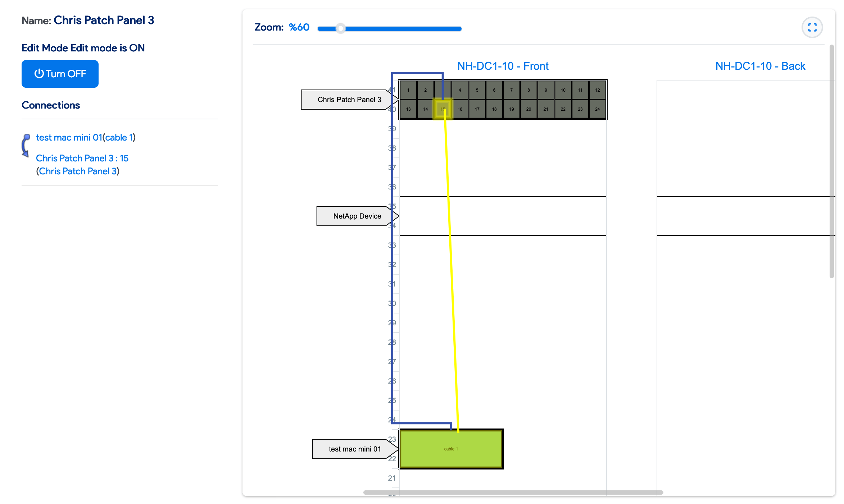
Task: Select port 13 on the patch panel
Action: pyautogui.click(x=408, y=109)
